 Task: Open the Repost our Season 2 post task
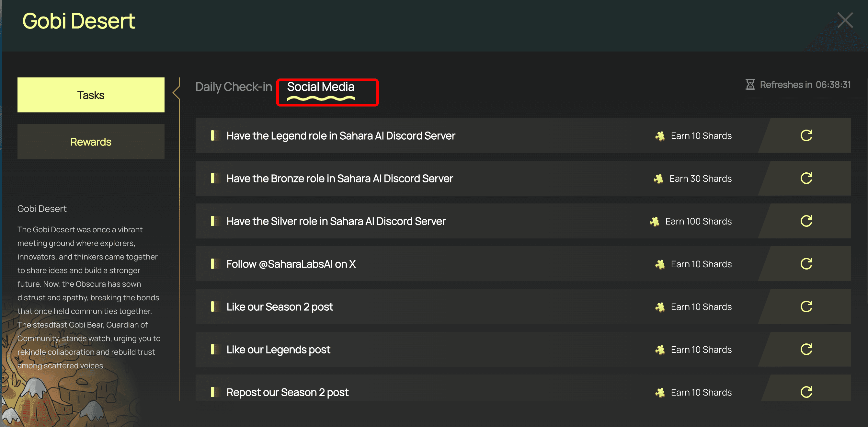click(x=523, y=388)
